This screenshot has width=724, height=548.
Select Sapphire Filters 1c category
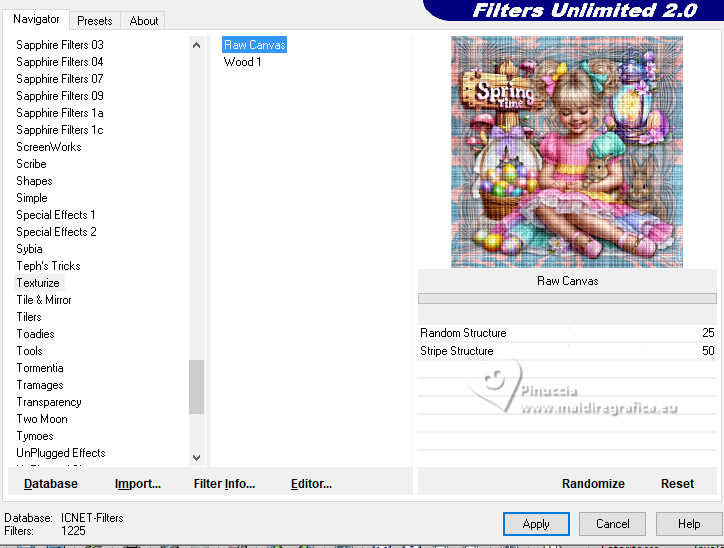[x=60, y=130]
